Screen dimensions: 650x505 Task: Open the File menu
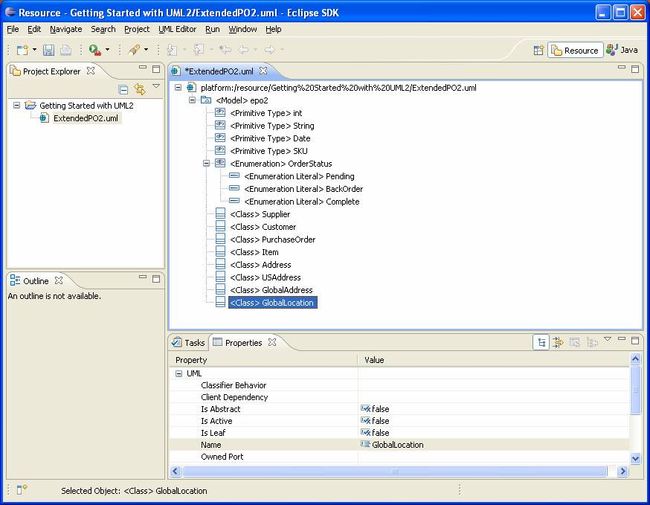click(x=13, y=29)
